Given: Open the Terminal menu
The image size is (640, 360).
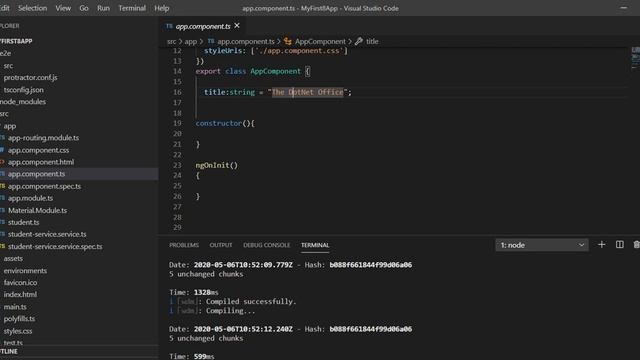Looking at the screenshot, I should tap(132, 8).
